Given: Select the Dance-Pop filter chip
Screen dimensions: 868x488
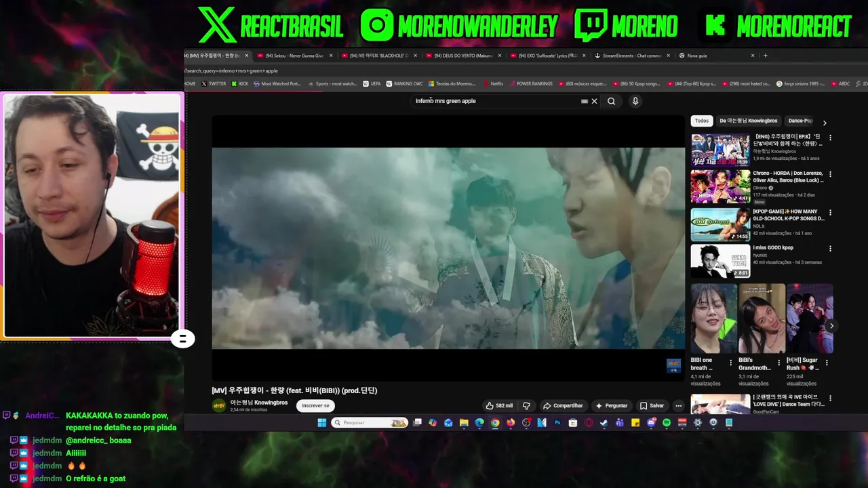Looking at the screenshot, I should coord(800,121).
